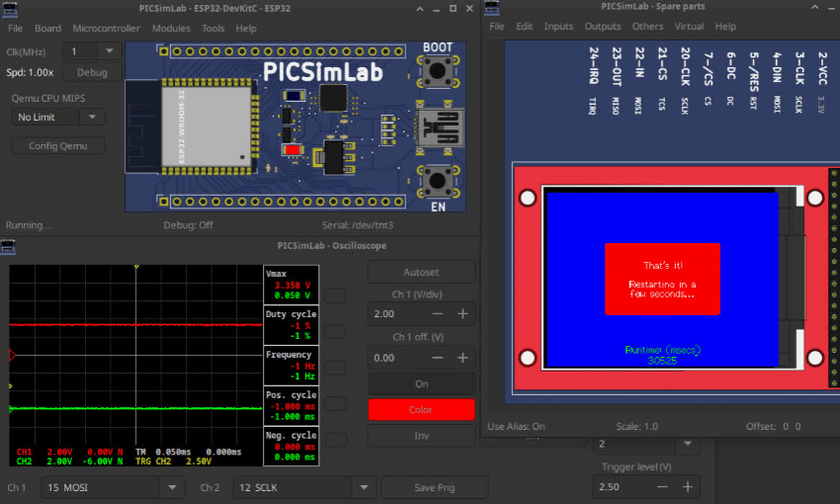Open the Outputs menu in Spare parts
Screen dimensions: 840x504
[603, 27]
